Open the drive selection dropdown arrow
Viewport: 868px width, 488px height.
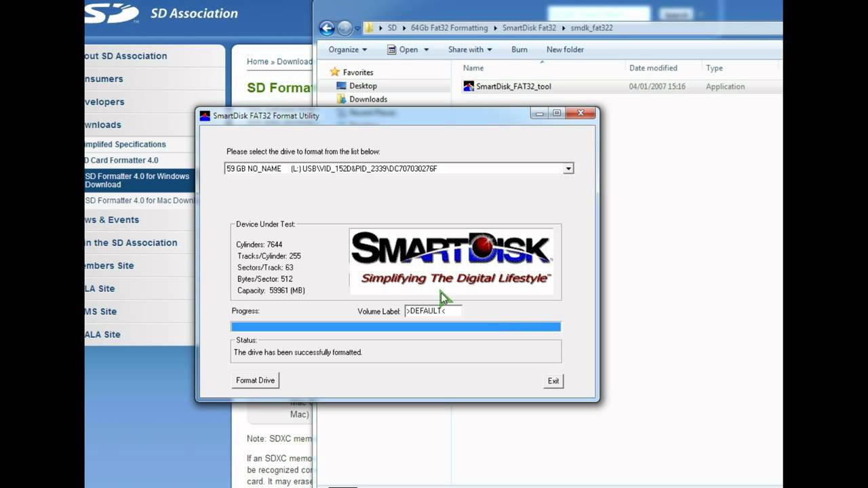(568, 168)
